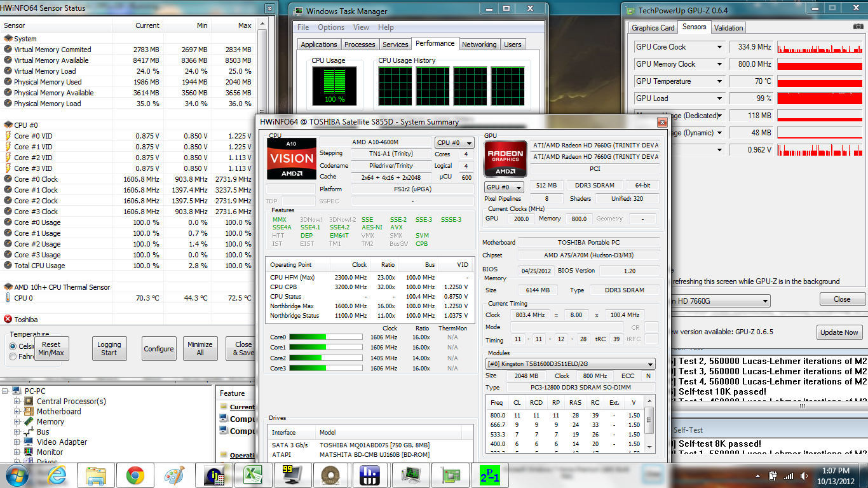Click the Monitor icon in tree
868x488 pixels.
coord(29,452)
